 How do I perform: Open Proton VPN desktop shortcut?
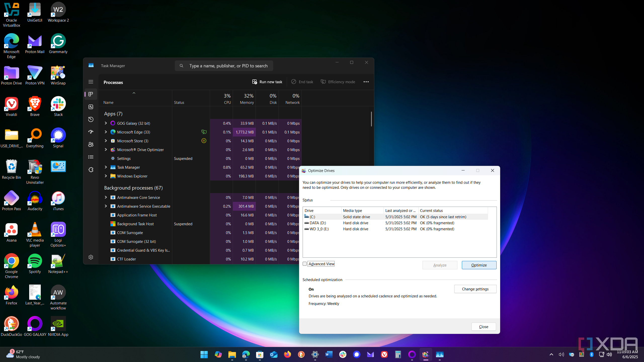pos(35,75)
